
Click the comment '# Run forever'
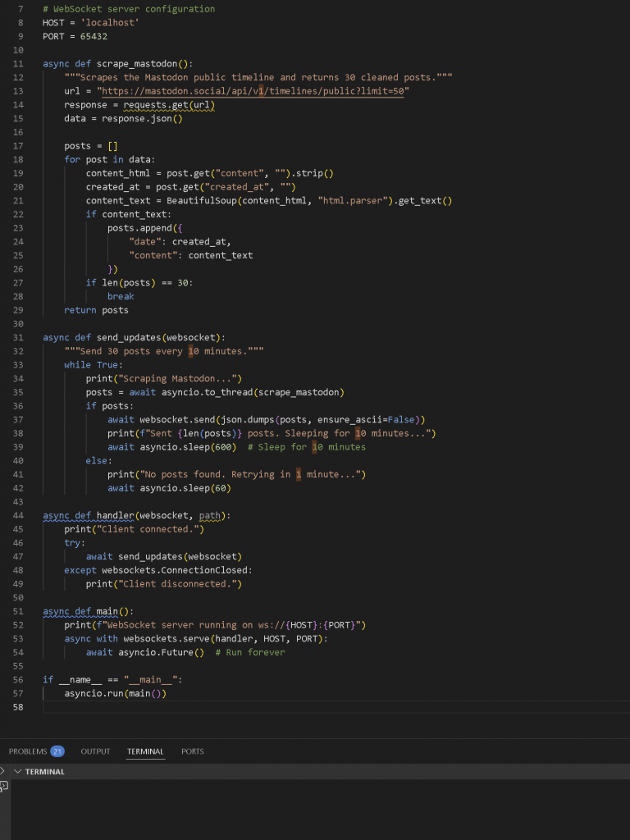pyautogui.click(x=250, y=652)
